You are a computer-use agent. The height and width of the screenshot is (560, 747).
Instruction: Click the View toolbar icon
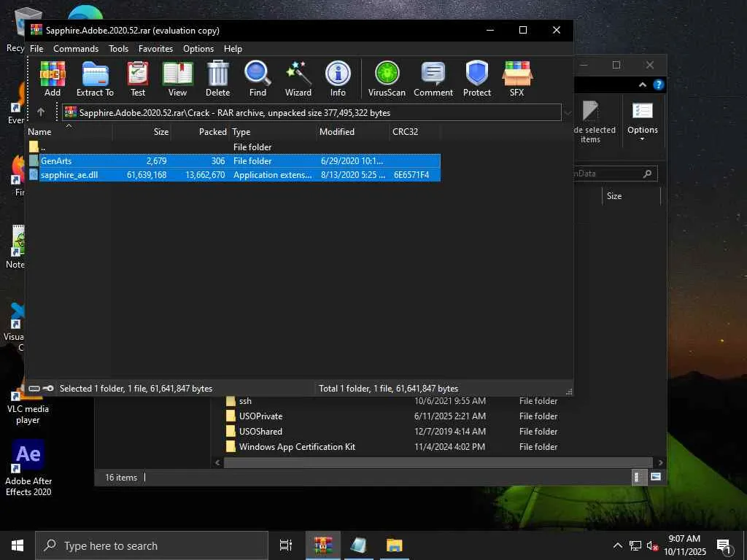point(177,79)
